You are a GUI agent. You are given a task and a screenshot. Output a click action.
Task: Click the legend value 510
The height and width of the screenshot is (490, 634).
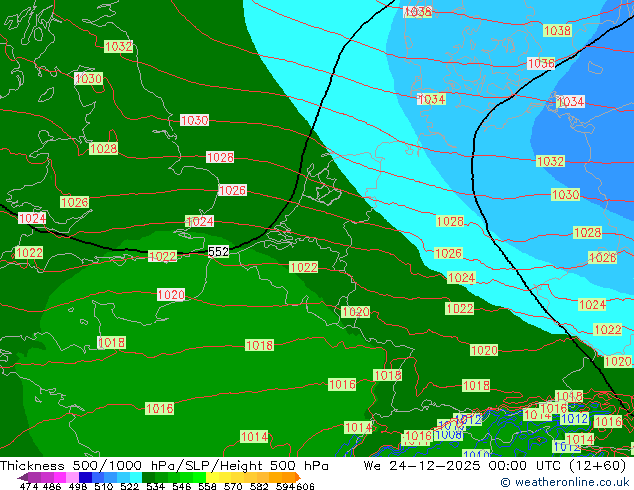pos(104,486)
